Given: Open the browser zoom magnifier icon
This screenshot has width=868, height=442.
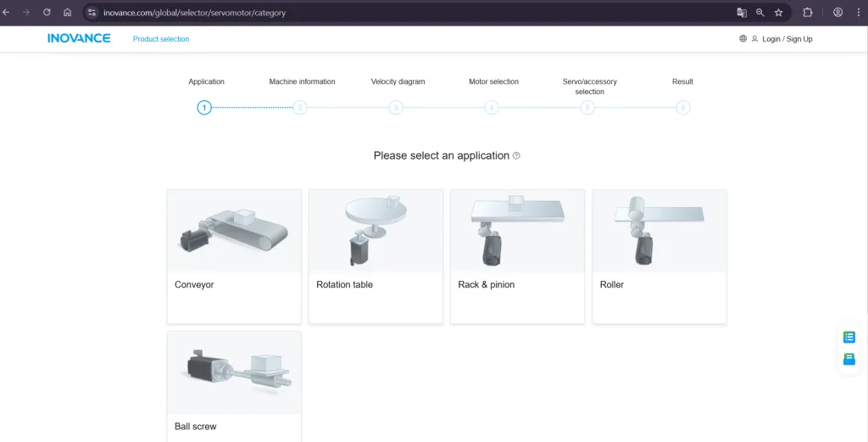Looking at the screenshot, I should coord(760,13).
